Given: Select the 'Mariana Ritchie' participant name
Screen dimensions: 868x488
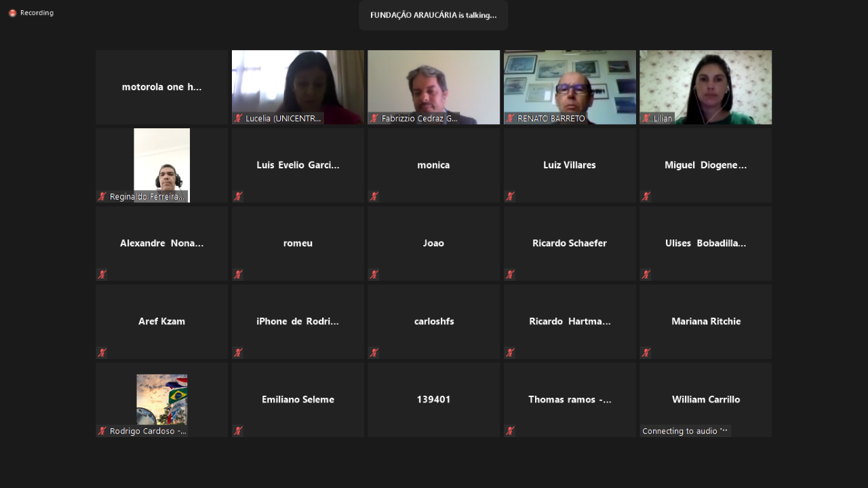Looking at the screenshot, I should tap(705, 321).
